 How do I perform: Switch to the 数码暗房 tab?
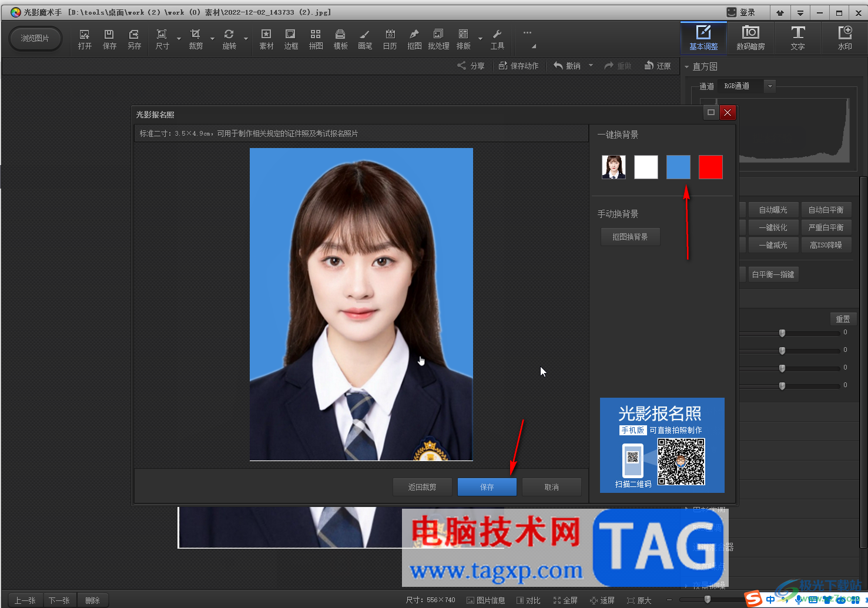click(x=750, y=38)
